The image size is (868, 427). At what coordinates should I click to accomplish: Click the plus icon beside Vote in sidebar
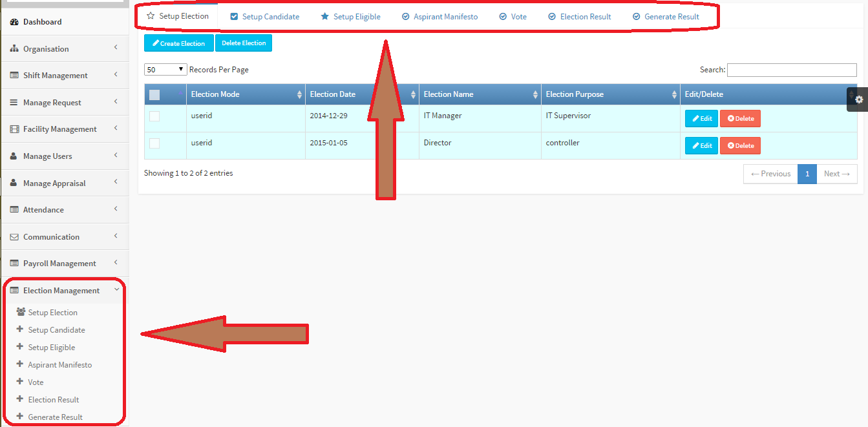click(x=20, y=382)
